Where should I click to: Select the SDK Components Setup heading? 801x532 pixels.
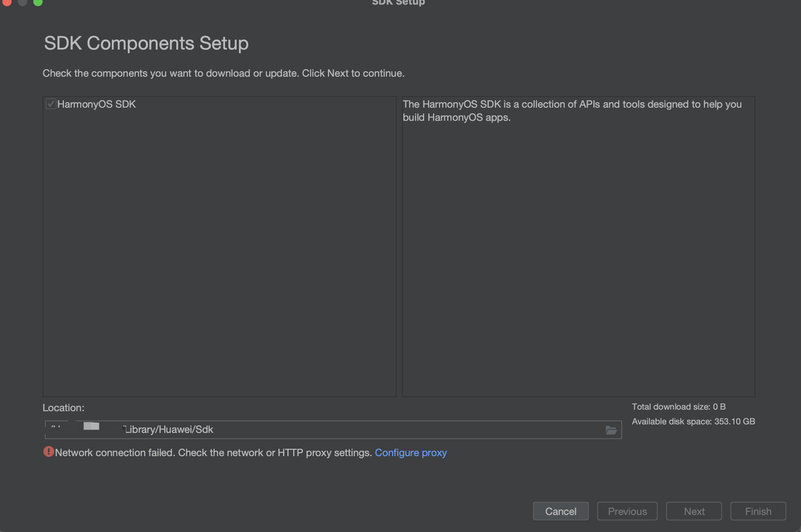coord(146,43)
